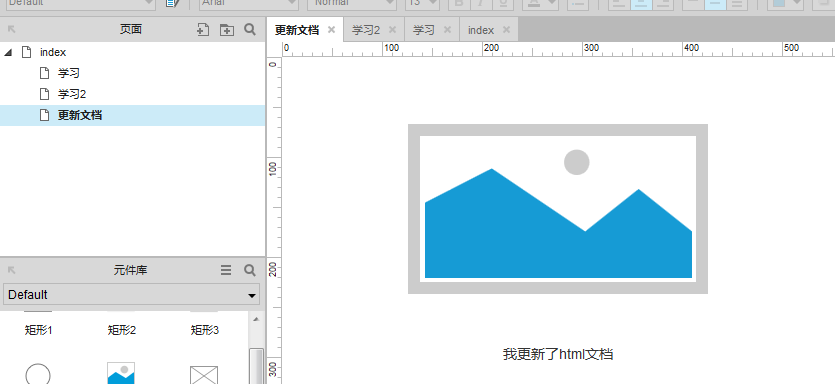The height and width of the screenshot is (384, 835).
Task: Open search in the 页面 panel
Action: tap(250, 29)
